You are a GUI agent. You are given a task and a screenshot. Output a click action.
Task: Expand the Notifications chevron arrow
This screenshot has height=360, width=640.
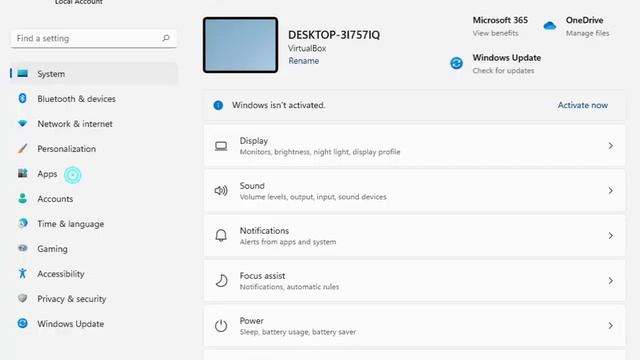611,236
